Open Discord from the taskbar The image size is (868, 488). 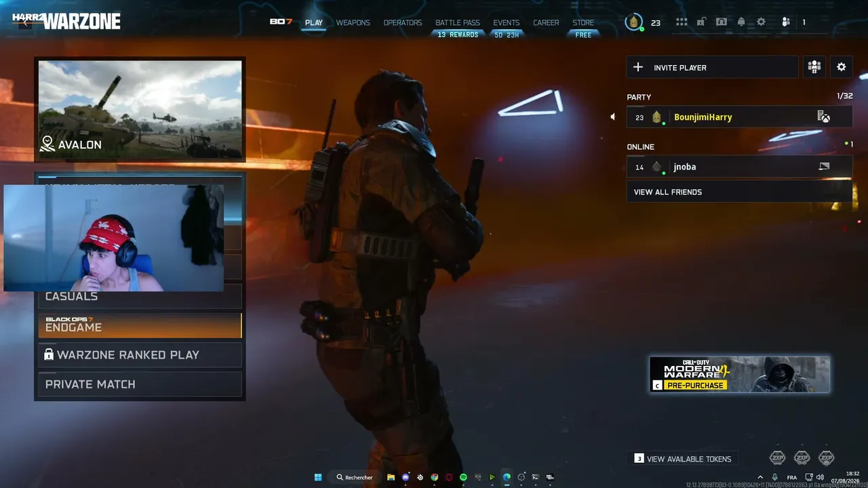pos(406,477)
